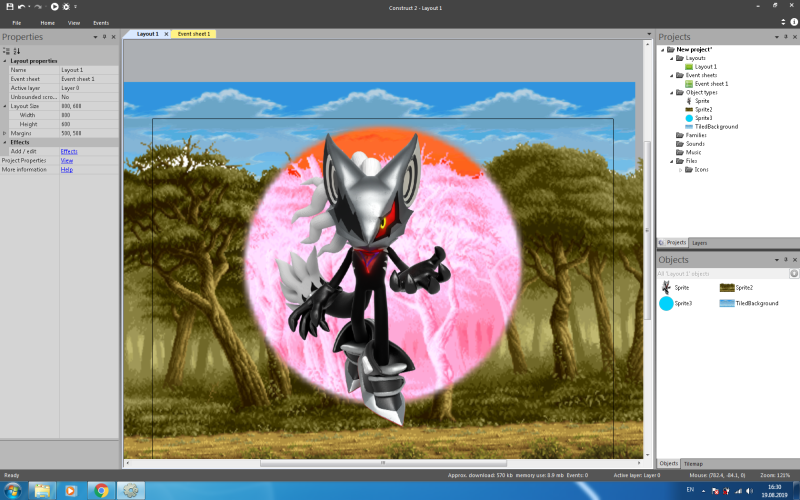Switch to the Projects bottom tab
Screen dimensions: 800x500
click(x=672, y=243)
